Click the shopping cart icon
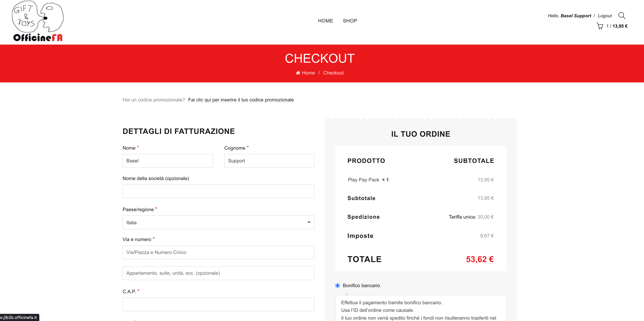 tap(600, 26)
